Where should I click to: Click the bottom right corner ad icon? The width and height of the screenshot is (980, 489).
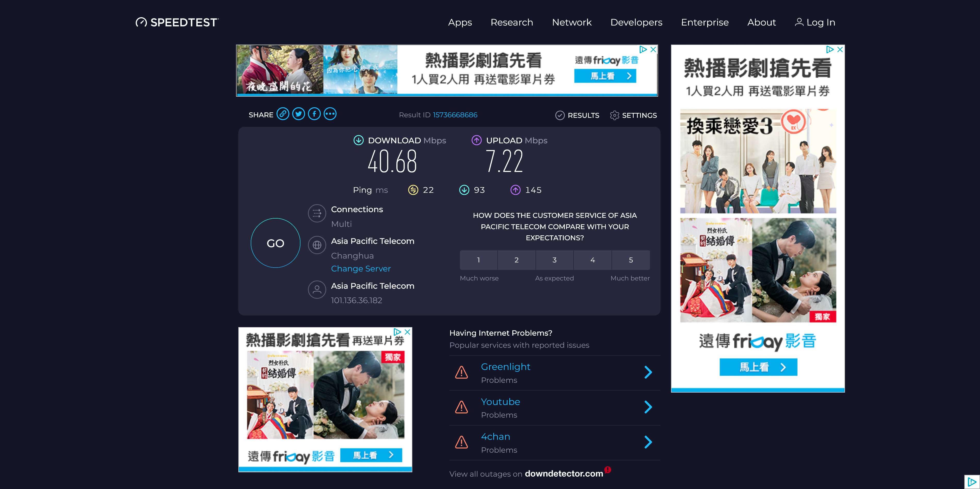[972, 482]
